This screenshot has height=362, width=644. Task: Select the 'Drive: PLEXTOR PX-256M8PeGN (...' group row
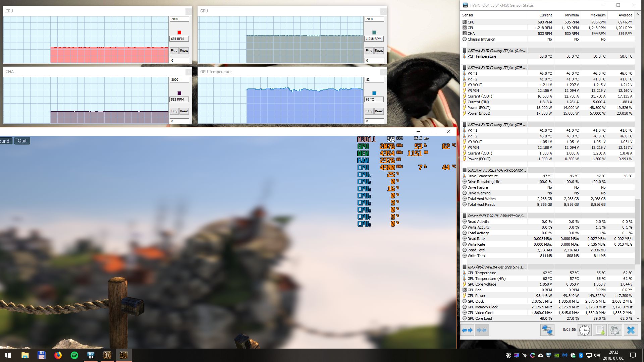547,216
